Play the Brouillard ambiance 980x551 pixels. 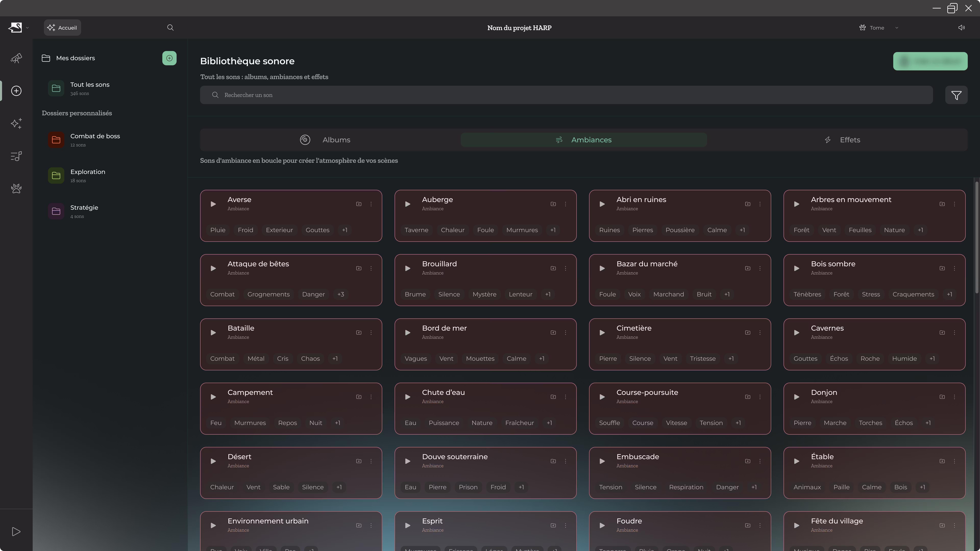[x=407, y=268]
